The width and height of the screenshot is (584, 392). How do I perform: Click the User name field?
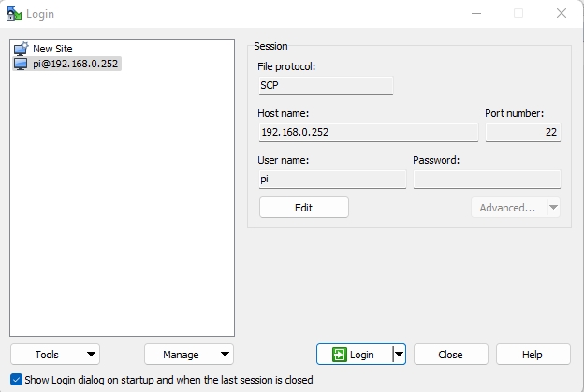click(x=332, y=179)
